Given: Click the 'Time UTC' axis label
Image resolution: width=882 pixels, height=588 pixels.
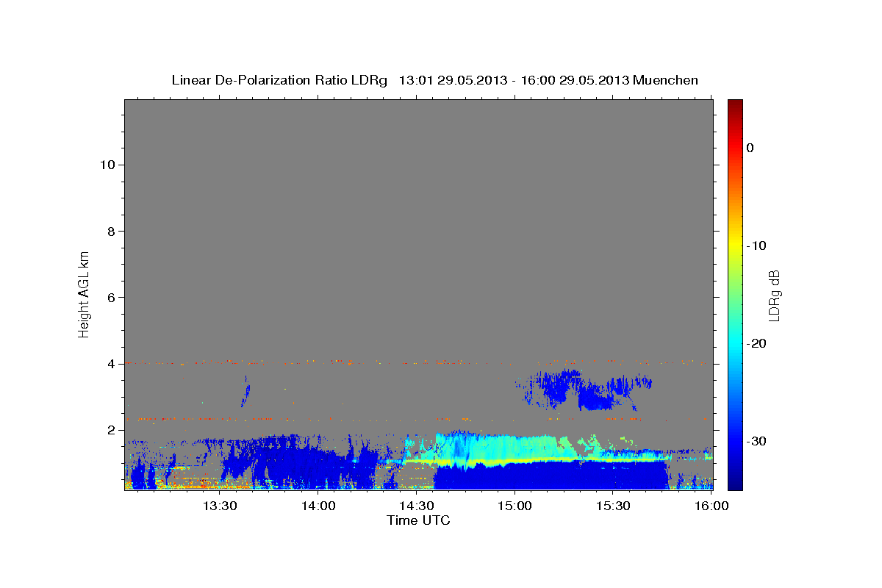Looking at the screenshot, I should (x=418, y=520).
